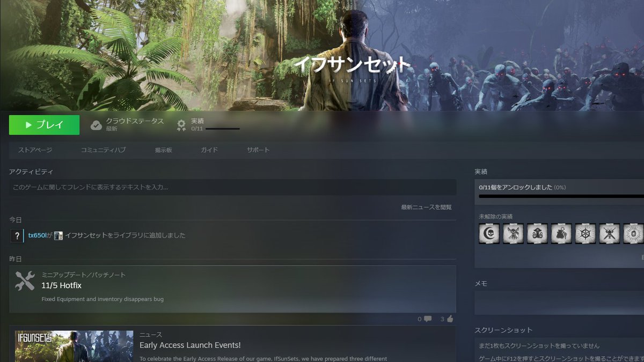Click the question mark avatar icon
Viewport: 644px width, 362px height.
click(x=17, y=235)
